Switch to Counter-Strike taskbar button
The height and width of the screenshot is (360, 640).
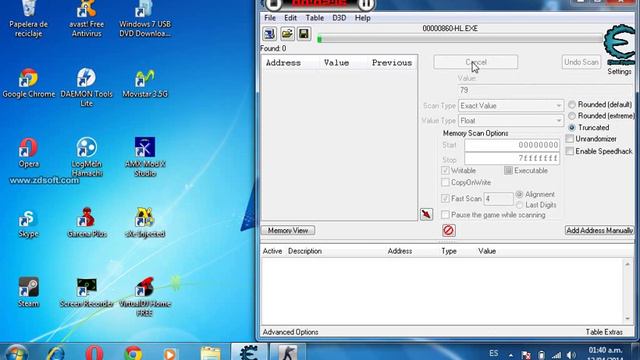[x=288, y=352]
